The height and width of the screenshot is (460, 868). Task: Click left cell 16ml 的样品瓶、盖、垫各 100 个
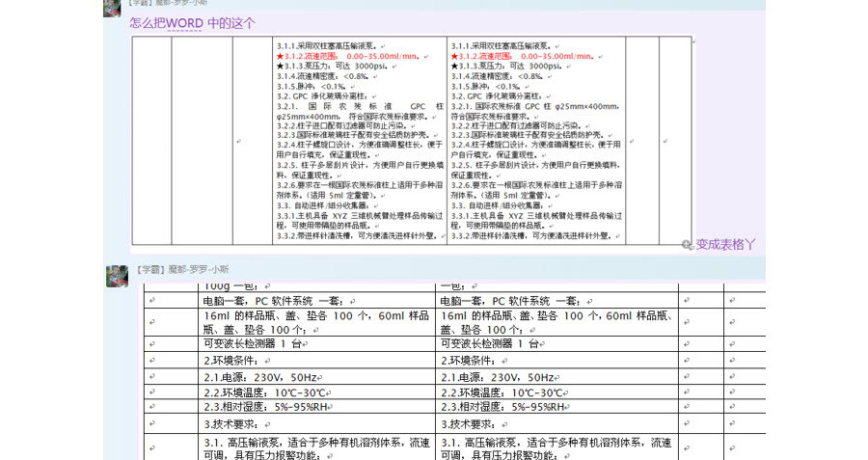click(x=316, y=322)
